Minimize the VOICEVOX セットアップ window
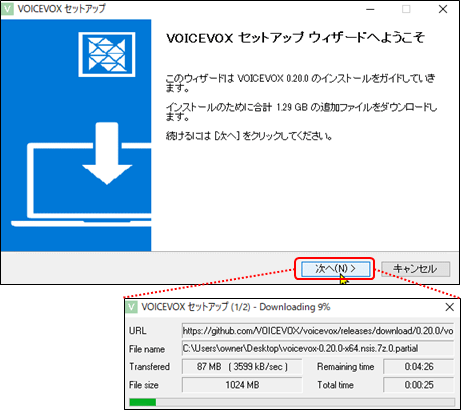 point(370,9)
